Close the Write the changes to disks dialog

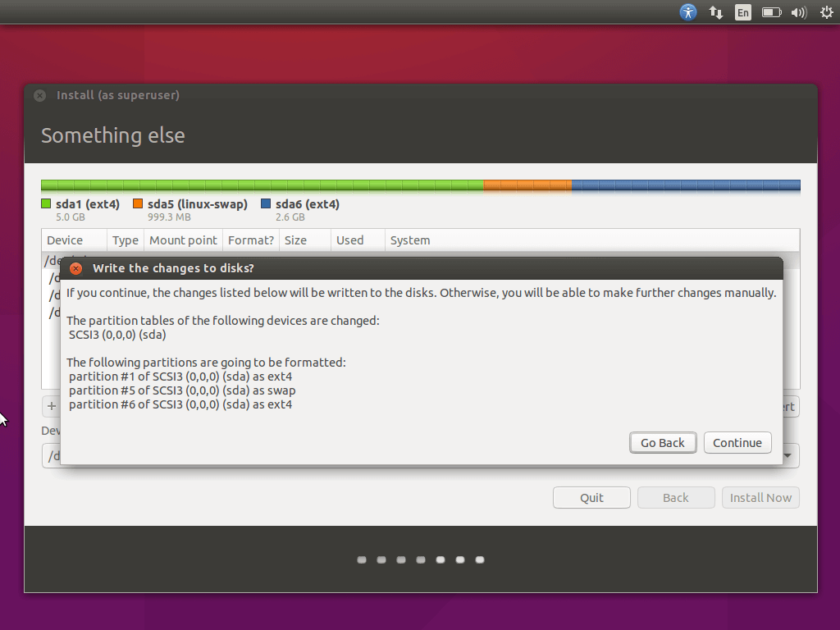pos(75,268)
